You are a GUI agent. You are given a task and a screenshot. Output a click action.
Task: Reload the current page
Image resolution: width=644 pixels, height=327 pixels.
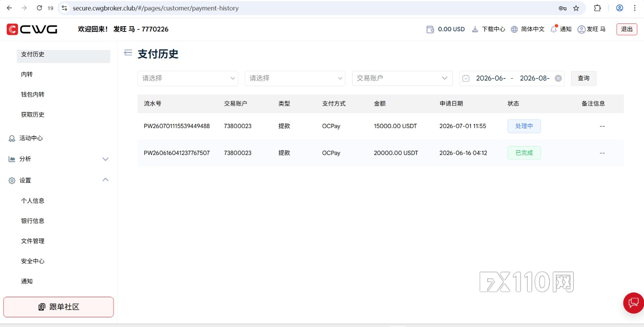[x=39, y=8]
